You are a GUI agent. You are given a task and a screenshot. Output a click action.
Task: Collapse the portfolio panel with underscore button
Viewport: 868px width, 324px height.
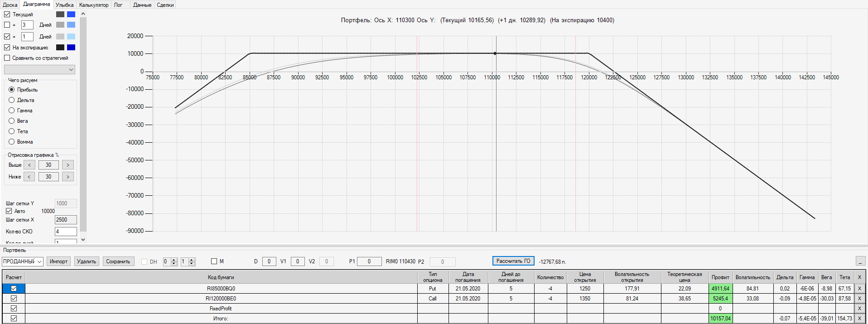860,261
